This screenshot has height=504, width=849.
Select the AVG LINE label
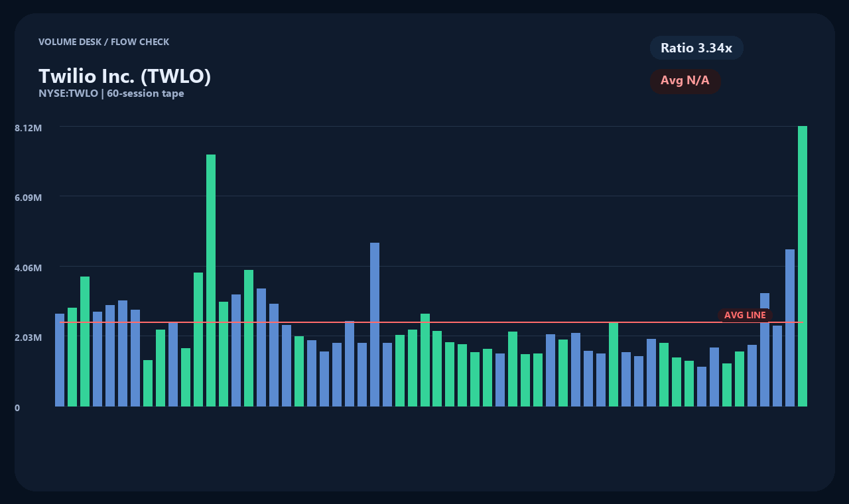click(745, 315)
